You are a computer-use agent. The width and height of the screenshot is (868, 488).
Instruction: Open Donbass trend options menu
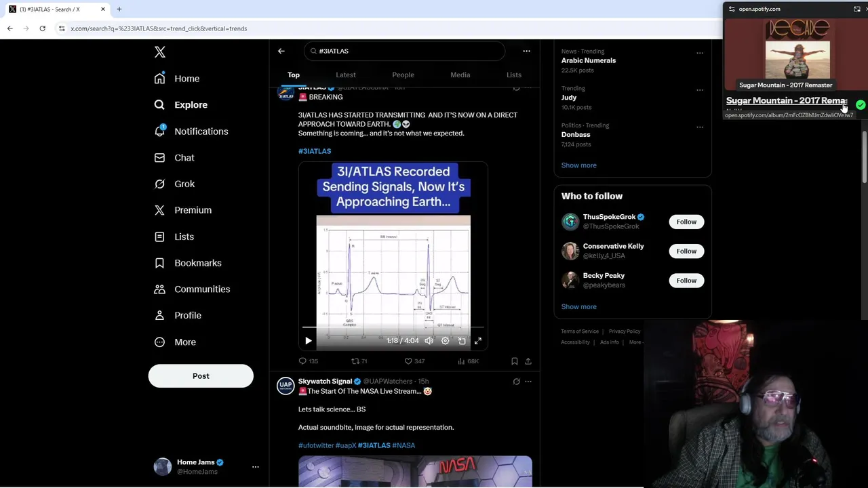tap(700, 126)
